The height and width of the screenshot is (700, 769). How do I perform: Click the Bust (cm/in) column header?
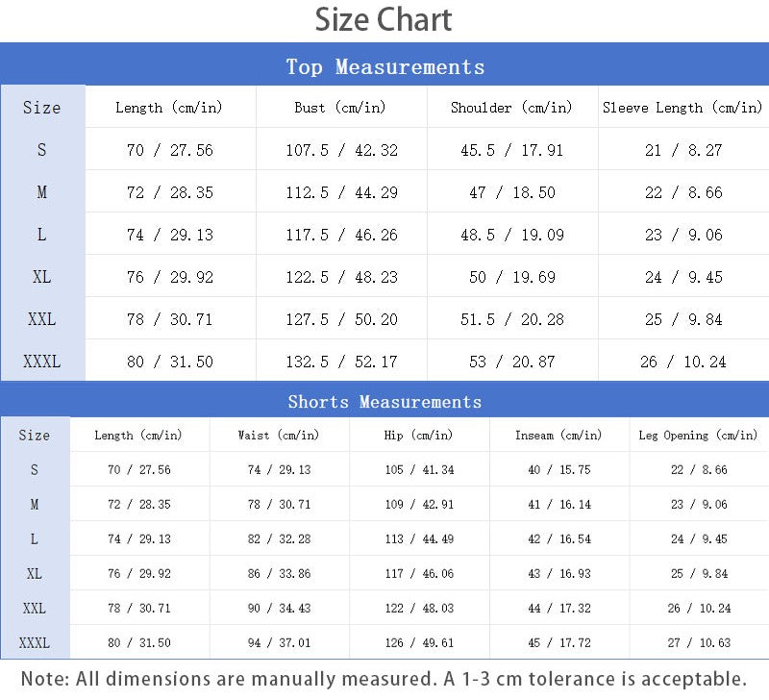click(x=340, y=108)
